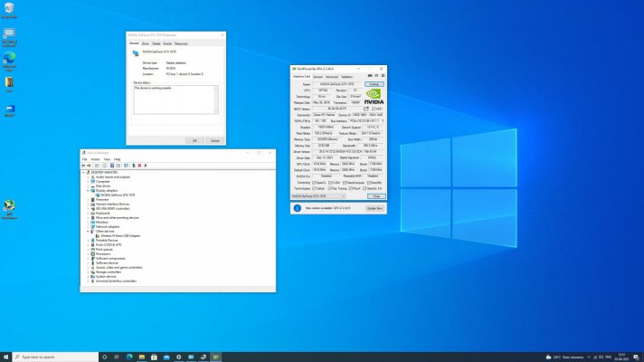Open the Resources tab in Properties dialog
Image resolution: width=644 pixels, height=362 pixels.
click(181, 43)
